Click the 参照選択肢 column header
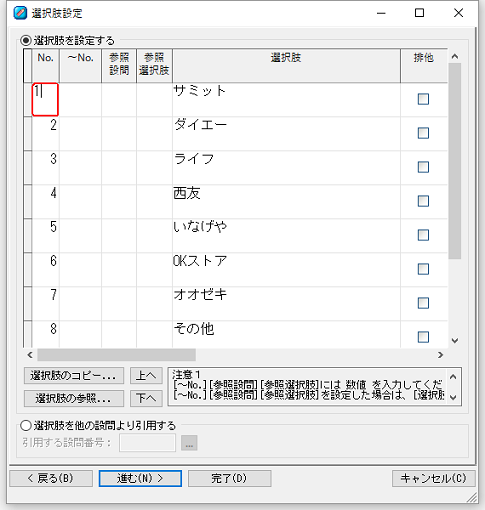 click(154, 66)
